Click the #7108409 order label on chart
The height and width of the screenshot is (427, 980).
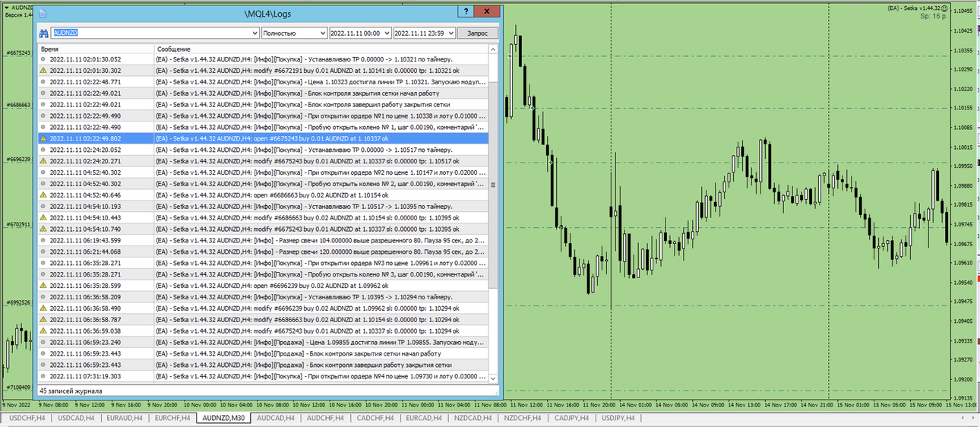18,387
